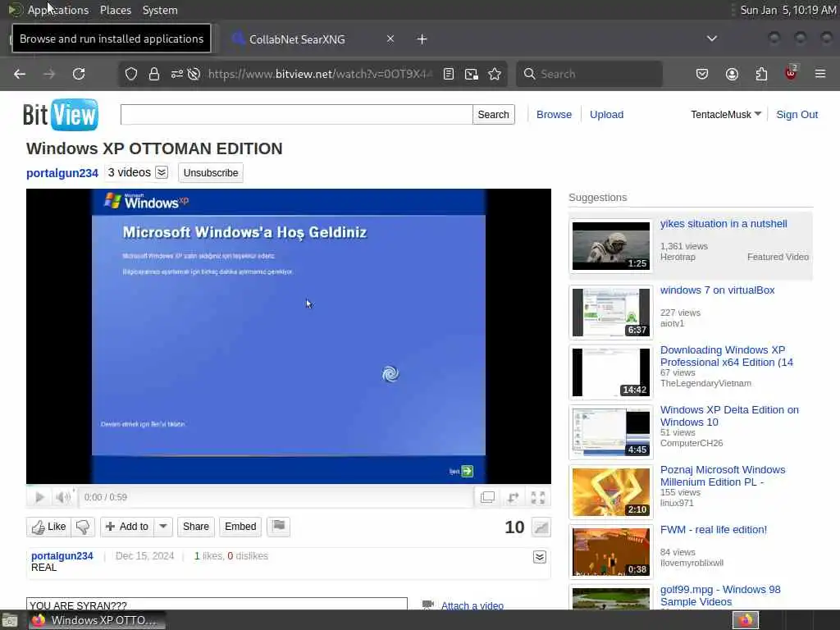Image resolution: width=840 pixels, height=630 pixels.
Task: Open windows 7 on virtualBox thumbnail
Action: tap(610, 313)
